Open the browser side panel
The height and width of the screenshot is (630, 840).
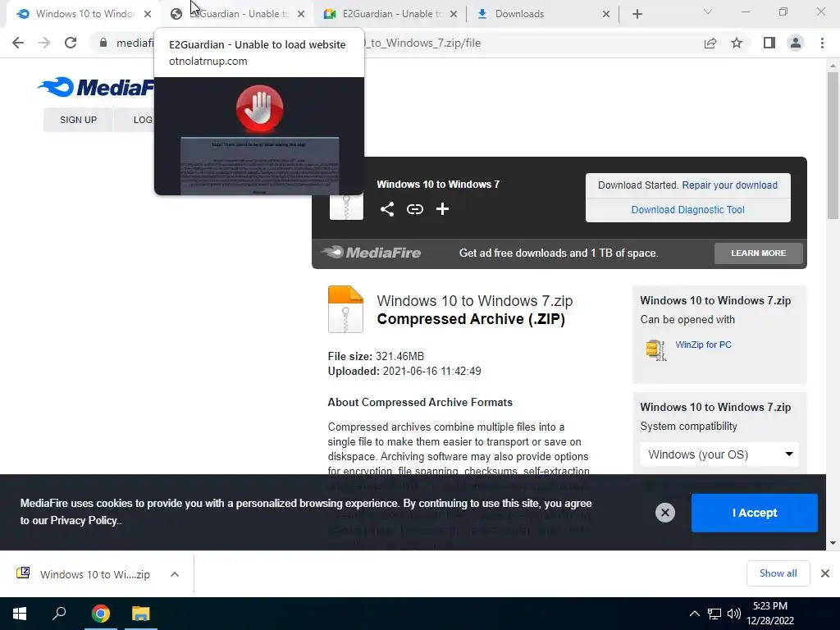(x=769, y=43)
